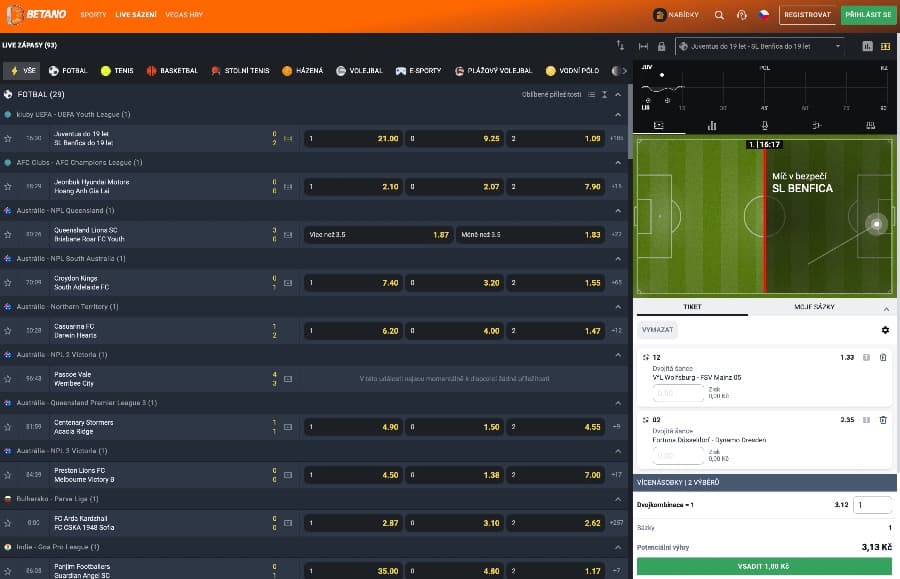The width and height of the screenshot is (900, 579).
Task: Collapse the Fotbal (29) section
Action: tap(617, 94)
